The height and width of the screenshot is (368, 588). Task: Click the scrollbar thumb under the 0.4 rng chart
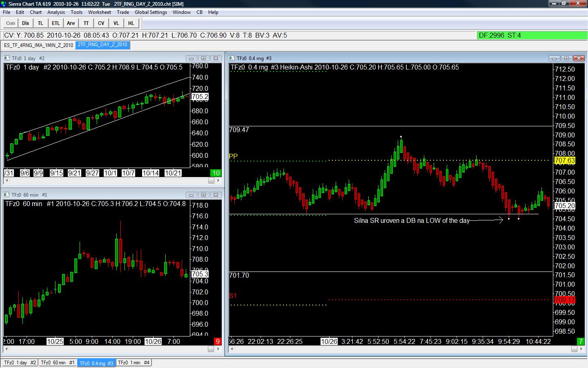(574, 349)
